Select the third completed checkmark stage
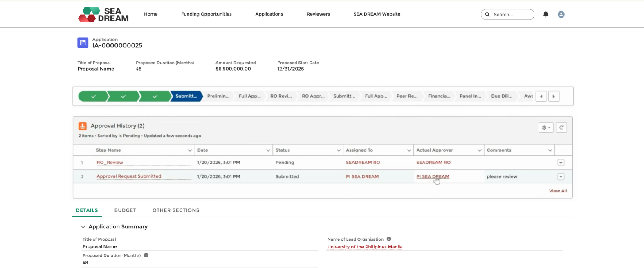This screenshot has height=268, width=644. pos(155,96)
